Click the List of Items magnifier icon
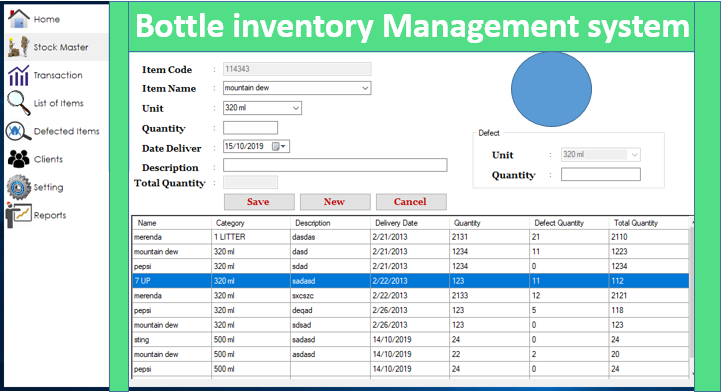Image resolution: width=721 pixels, height=392 pixels. click(18, 103)
